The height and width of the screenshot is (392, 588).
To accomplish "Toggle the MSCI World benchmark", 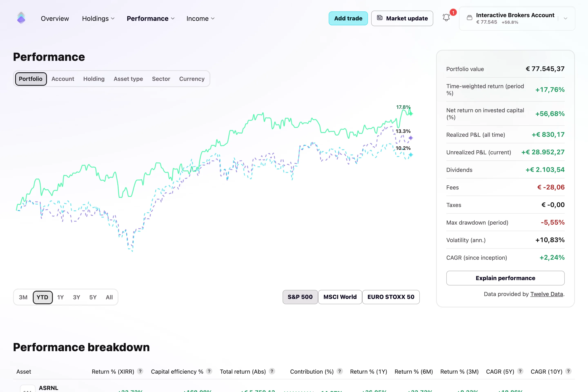I will (340, 297).
